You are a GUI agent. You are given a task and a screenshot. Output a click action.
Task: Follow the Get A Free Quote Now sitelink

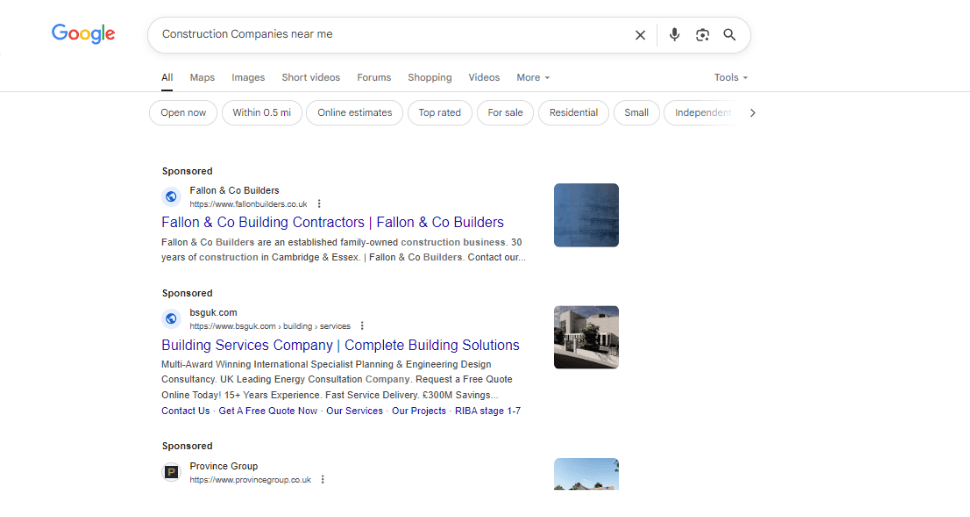(268, 411)
